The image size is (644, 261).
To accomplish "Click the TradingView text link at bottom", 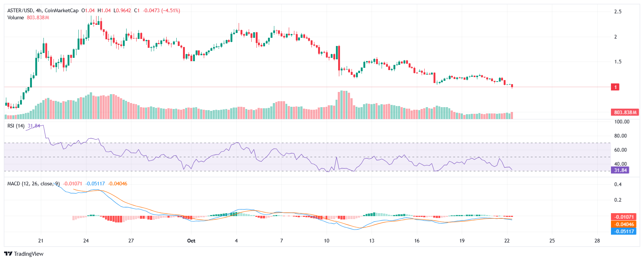I will click(x=29, y=254).
